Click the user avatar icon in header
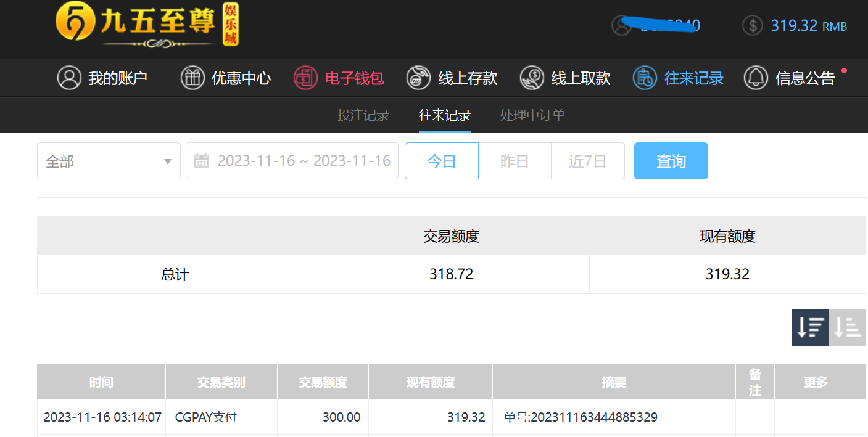This screenshot has width=868, height=437. (x=622, y=25)
